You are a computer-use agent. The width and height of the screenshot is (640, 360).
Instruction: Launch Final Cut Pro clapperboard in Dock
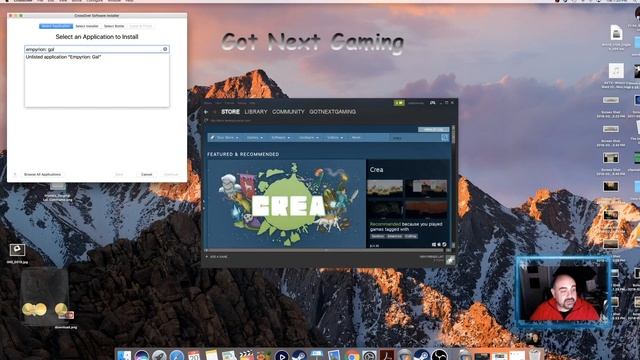tap(247, 356)
